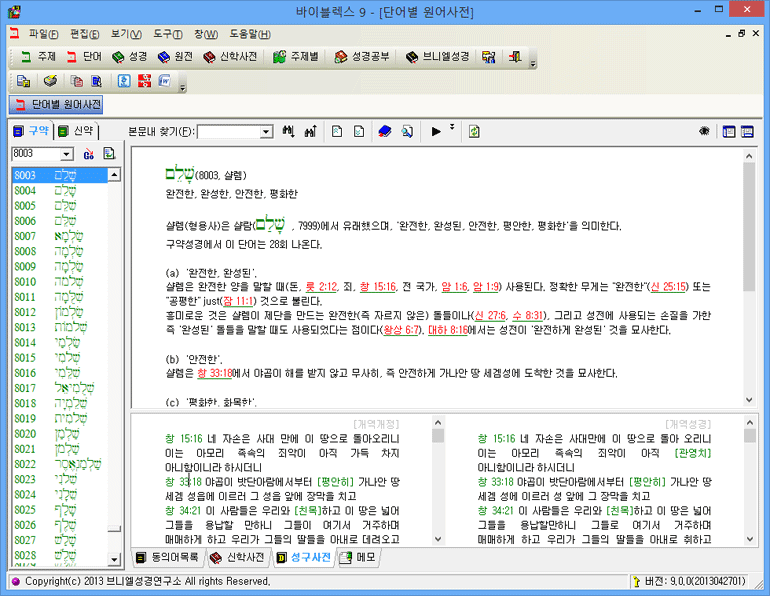The width and height of the screenshot is (770, 596).
Task: Follow the 룻 2:12 verse link
Action: point(321,287)
